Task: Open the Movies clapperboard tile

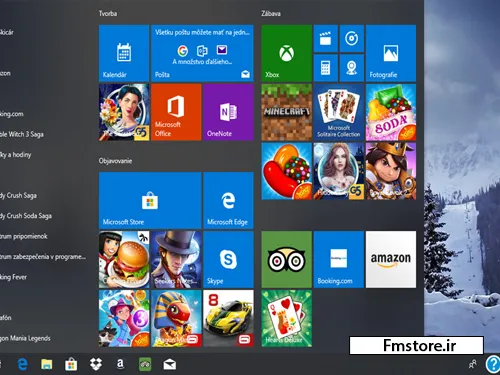Action: (326, 39)
